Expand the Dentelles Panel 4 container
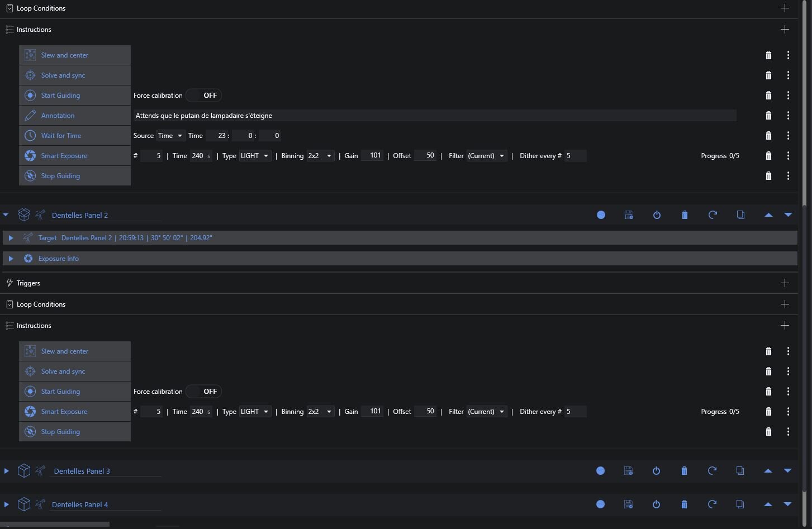Screen dimensions: 812x529 click(6, 504)
